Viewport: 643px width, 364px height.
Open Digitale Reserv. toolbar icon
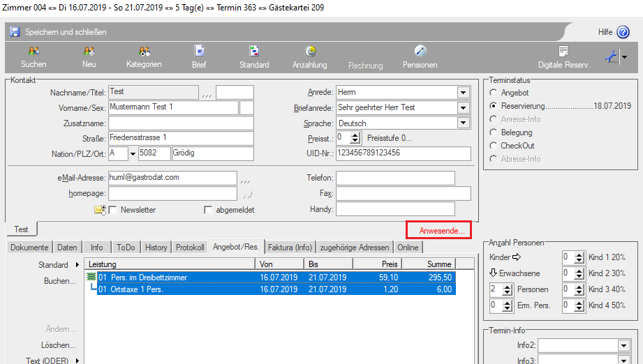(564, 51)
